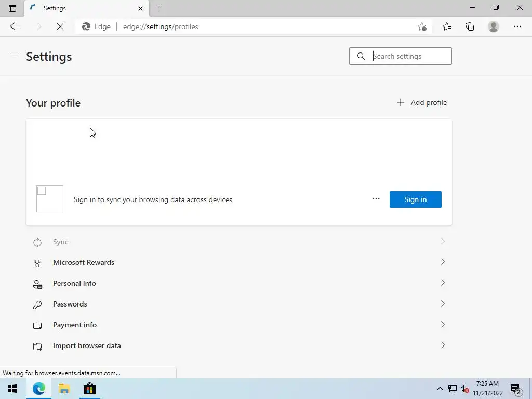
Task: Click the Passwords key icon
Action: (37, 304)
